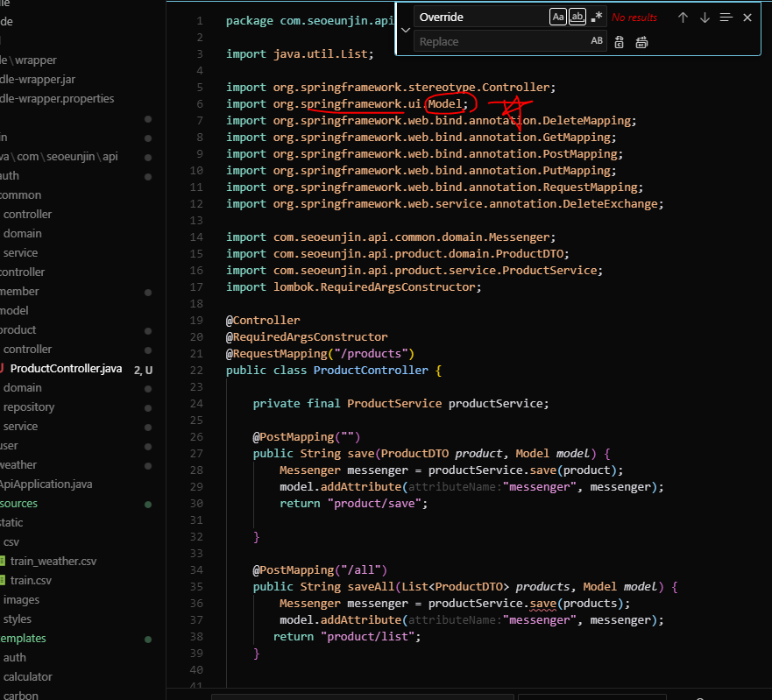Collapse the Replace row chevron
Image resolution: width=772 pixels, height=700 pixels.
point(406,30)
